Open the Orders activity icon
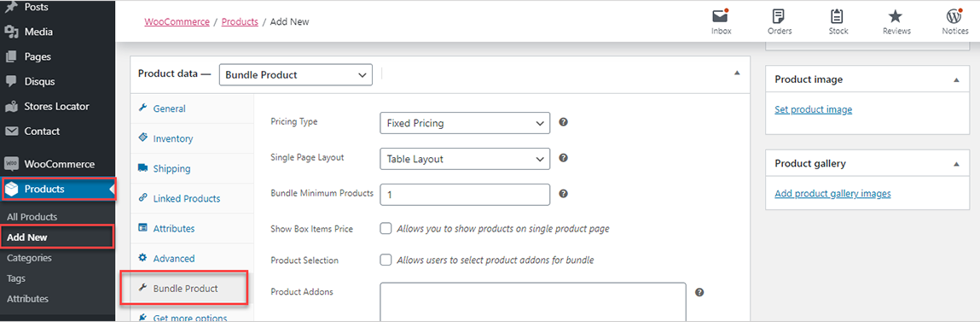This screenshot has height=322, width=980. click(778, 16)
